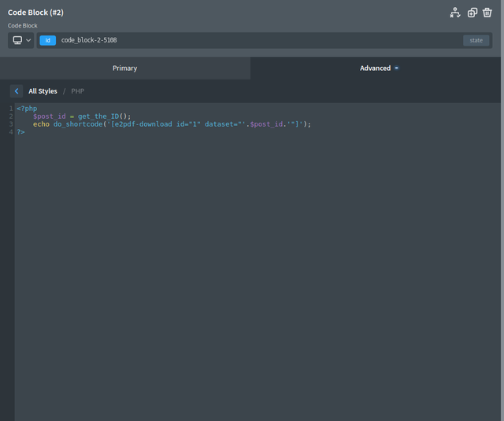The image size is (504, 421).
Task: Switch to the Advanced tab
Action: coord(376,68)
